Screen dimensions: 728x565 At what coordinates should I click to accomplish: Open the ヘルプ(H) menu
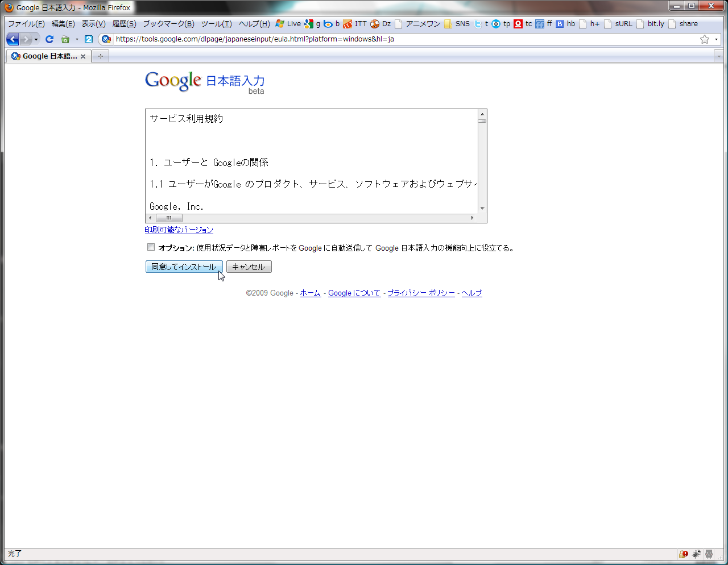tap(254, 24)
